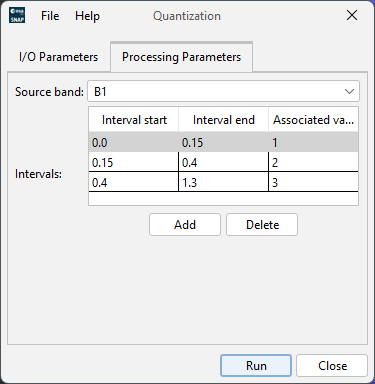Viewport: 375px width, 384px height.
Task: Select the 0.0 interval start cell
Action: 134,142
